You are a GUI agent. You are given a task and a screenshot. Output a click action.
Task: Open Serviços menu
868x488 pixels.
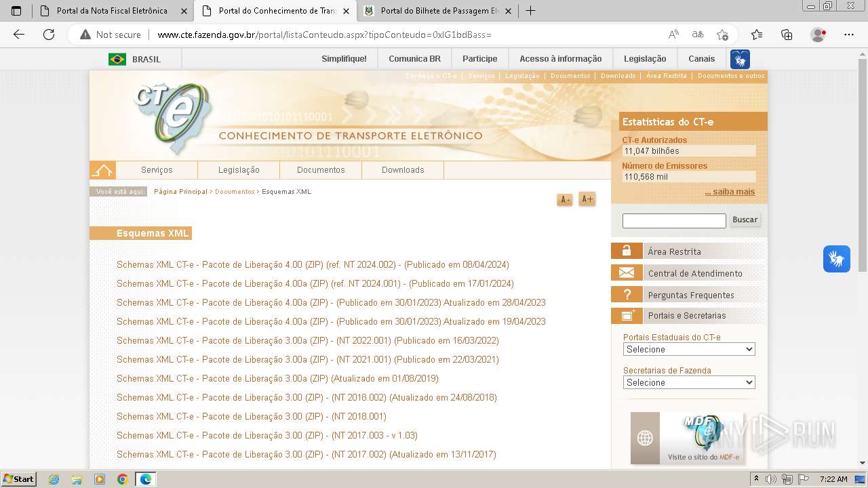[x=157, y=170]
